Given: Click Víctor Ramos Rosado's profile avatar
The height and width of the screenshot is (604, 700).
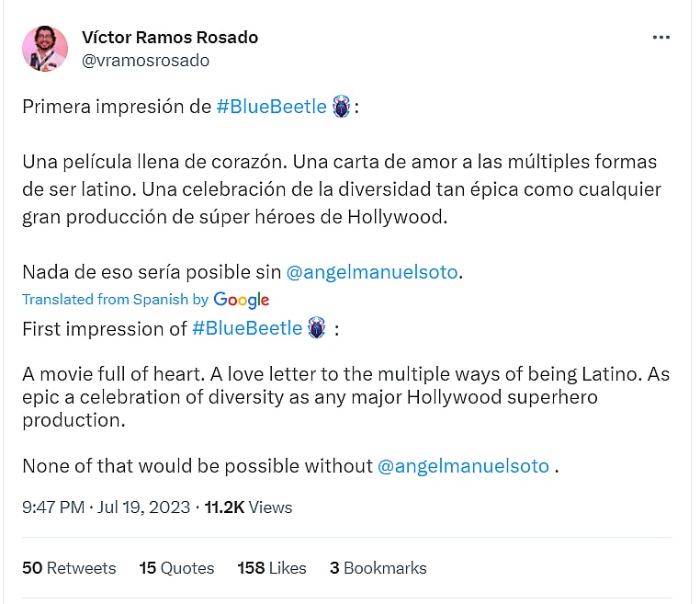Looking at the screenshot, I should (x=45, y=49).
